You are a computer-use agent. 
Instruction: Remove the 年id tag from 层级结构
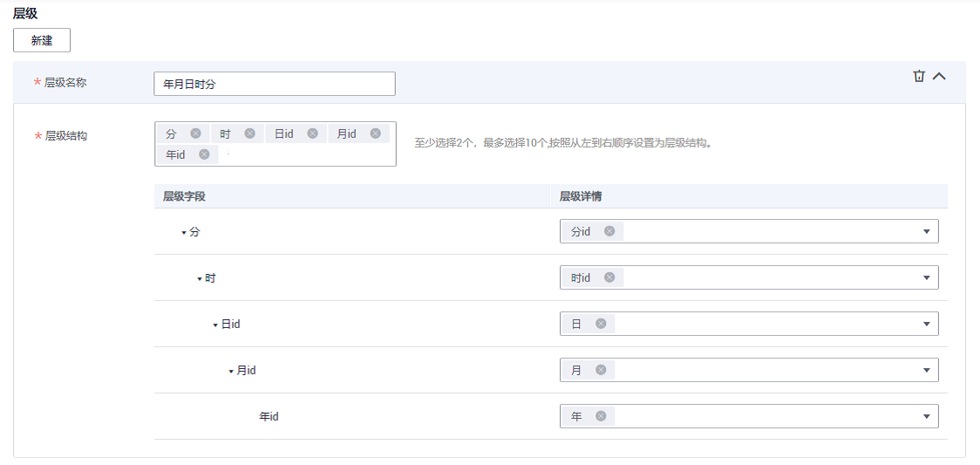204,154
